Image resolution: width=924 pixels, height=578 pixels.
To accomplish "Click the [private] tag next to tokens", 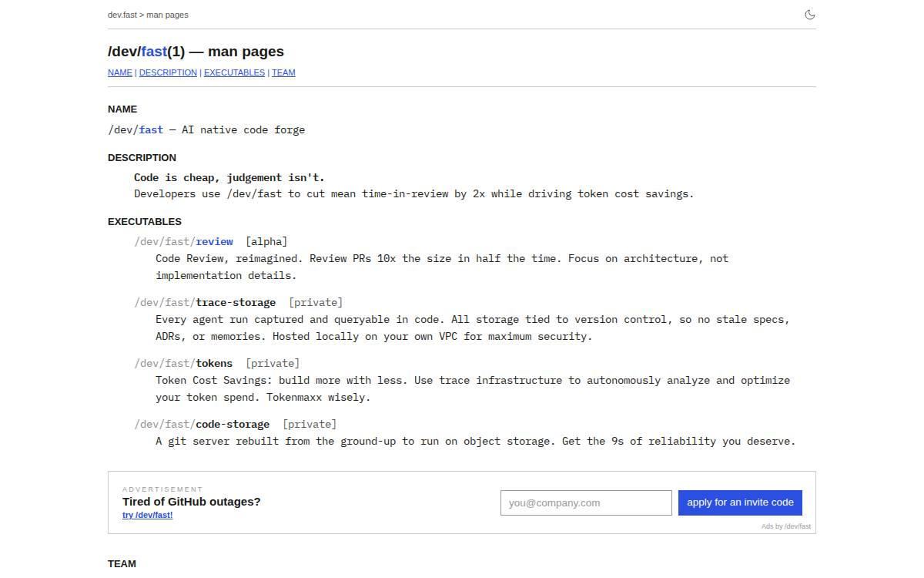I will pos(273,363).
